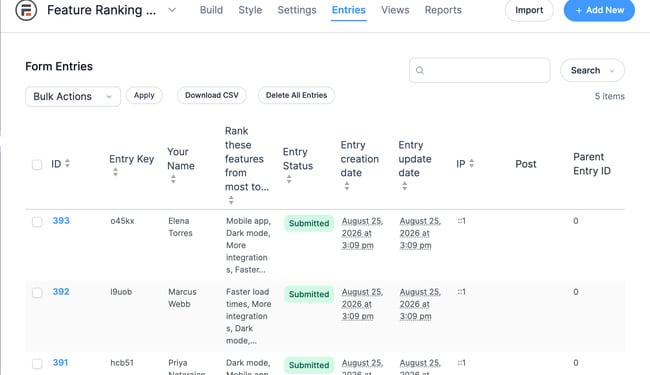Click Delete All Entries button
This screenshot has height=375, width=650.
(296, 95)
